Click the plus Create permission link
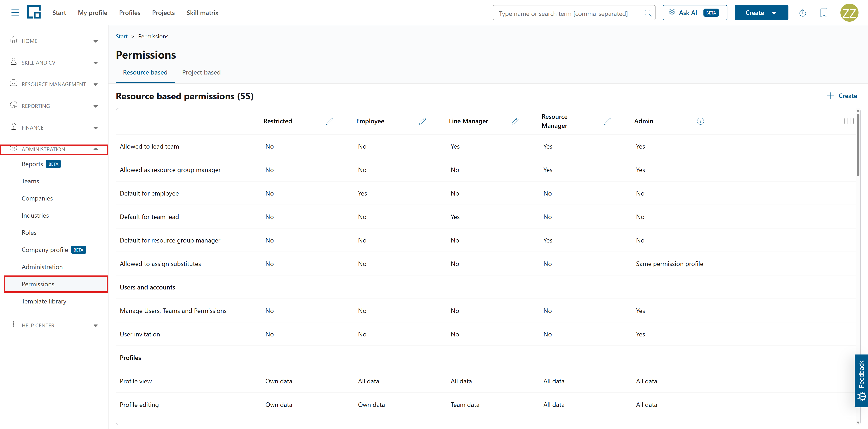This screenshot has height=429, width=868. [842, 96]
